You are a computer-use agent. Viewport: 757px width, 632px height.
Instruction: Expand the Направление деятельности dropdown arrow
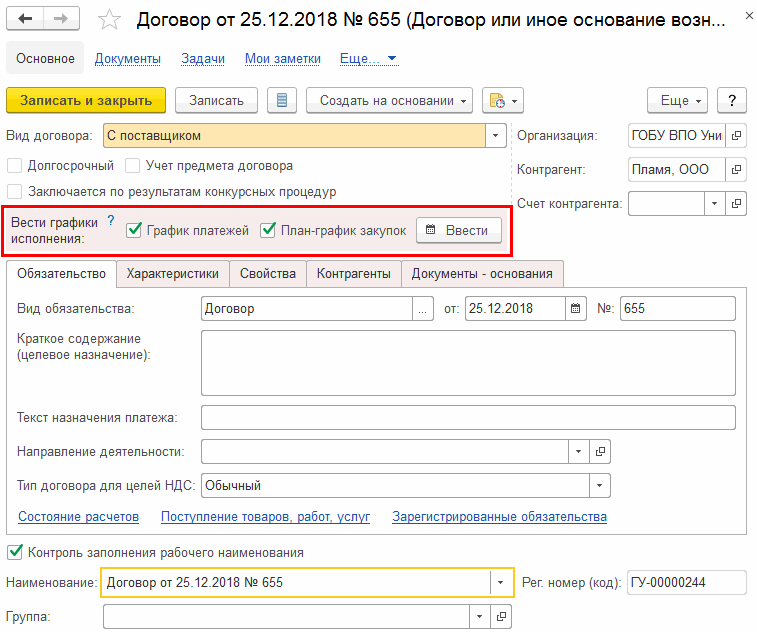(578, 451)
